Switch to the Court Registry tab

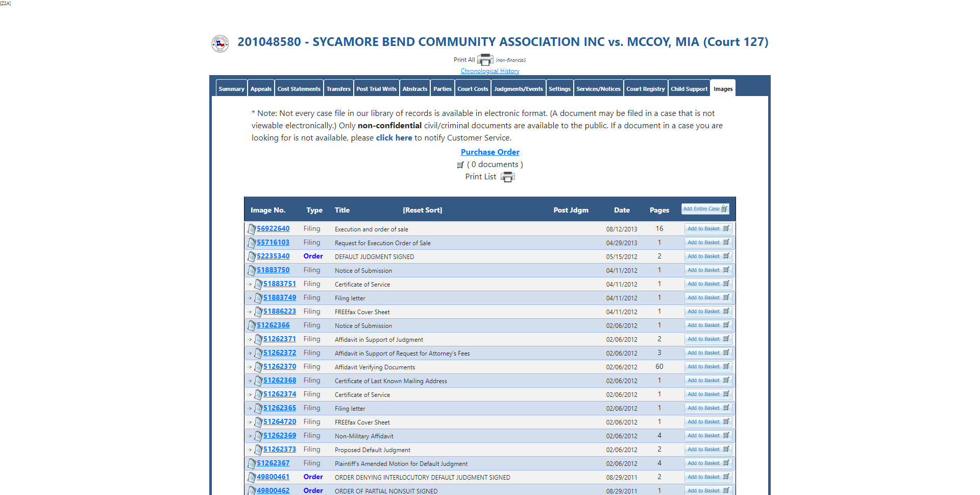tap(646, 88)
